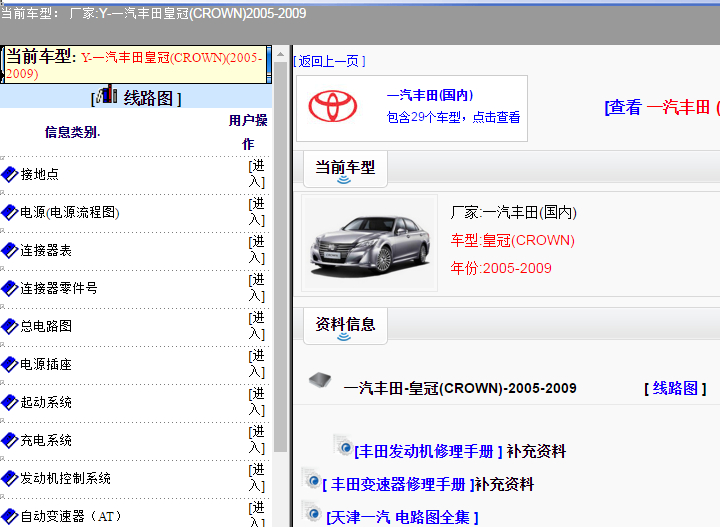720x527 pixels.
Task: Click the left panel scrollbar up arrow
Action: pos(280,54)
